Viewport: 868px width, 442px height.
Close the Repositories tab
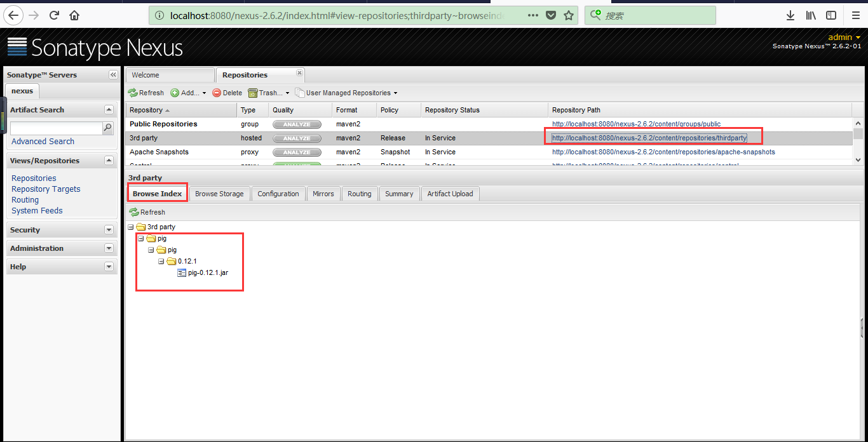tap(300, 73)
